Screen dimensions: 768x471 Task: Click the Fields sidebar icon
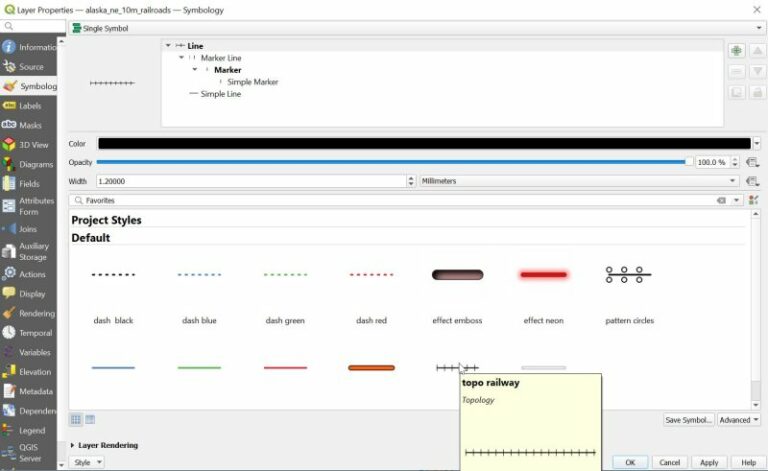(9, 184)
